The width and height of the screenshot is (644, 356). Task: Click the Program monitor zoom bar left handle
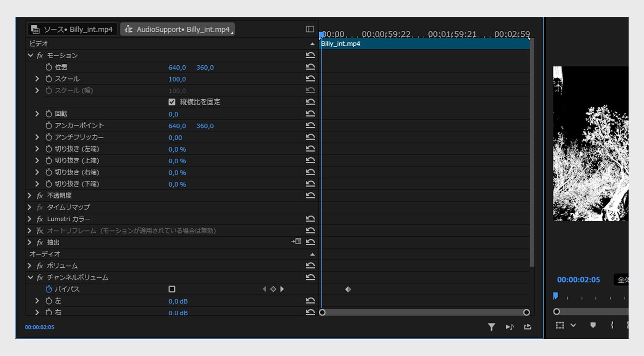pos(556,311)
